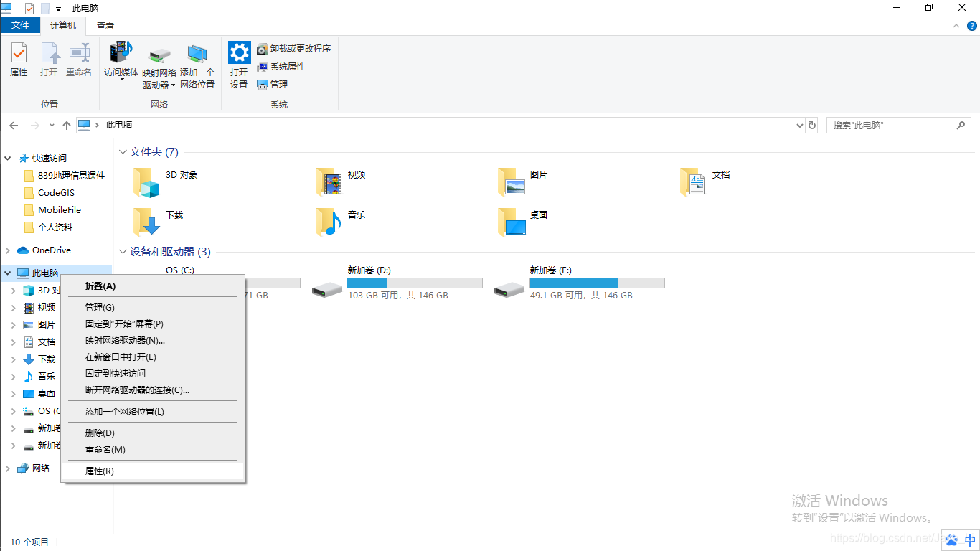Screen dimensions: 980x551
Task: Expand 视频 node in navigation tree
Action: pos(14,308)
